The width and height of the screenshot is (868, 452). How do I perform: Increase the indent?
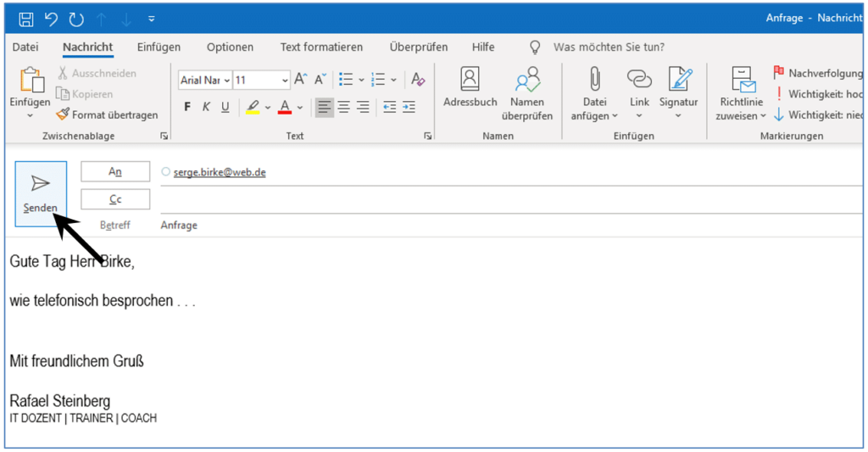pyautogui.click(x=409, y=107)
